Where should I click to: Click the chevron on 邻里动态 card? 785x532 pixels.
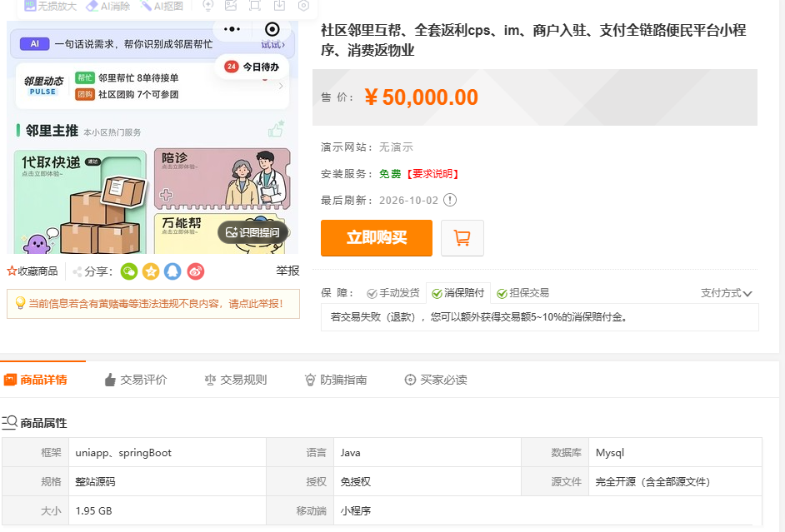pos(281,86)
